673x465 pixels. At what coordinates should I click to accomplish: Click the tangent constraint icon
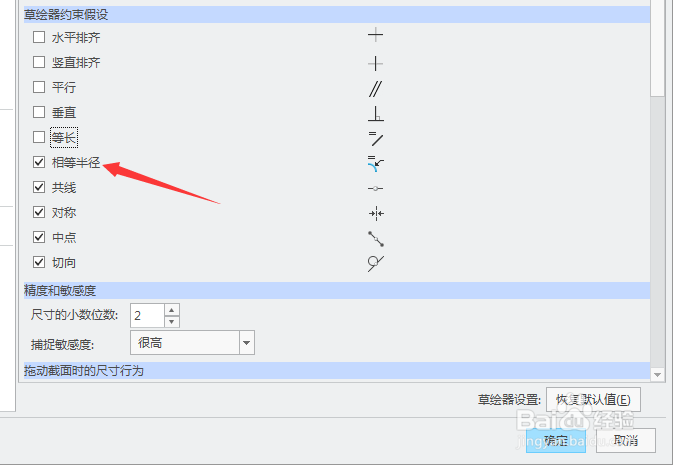point(376,263)
